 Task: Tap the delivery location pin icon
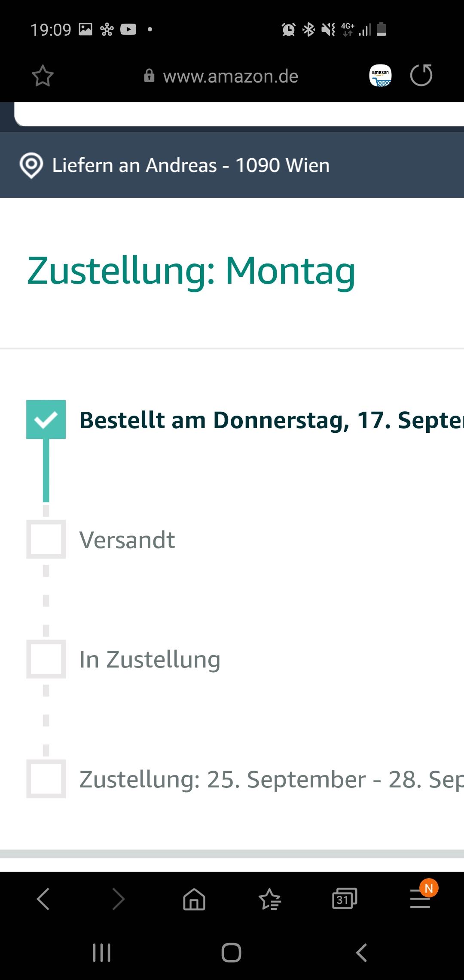pyautogui.click(x=31, y=165)
